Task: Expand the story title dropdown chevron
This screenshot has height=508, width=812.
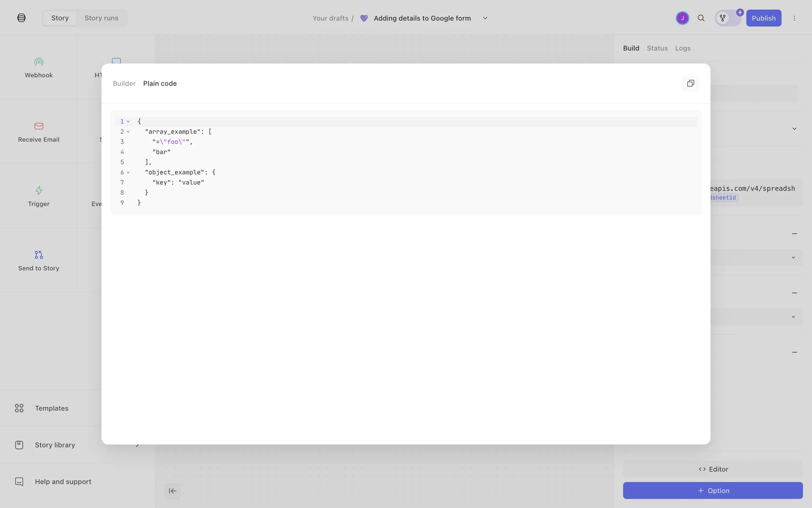Action: 485,18
